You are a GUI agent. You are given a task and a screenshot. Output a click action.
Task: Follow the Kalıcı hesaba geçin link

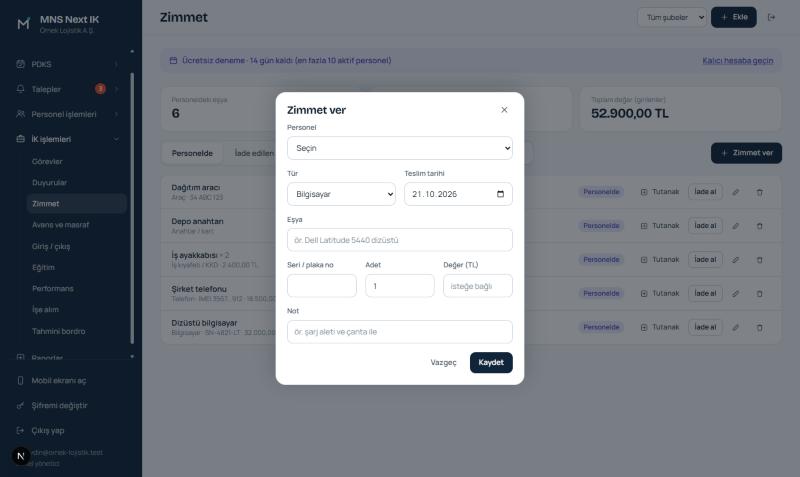[x=737, y=61]
